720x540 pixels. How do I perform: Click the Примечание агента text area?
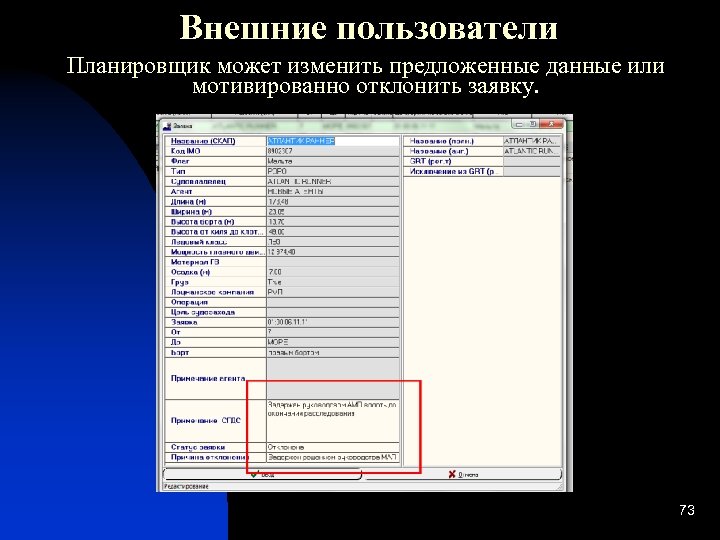point(333,378)
